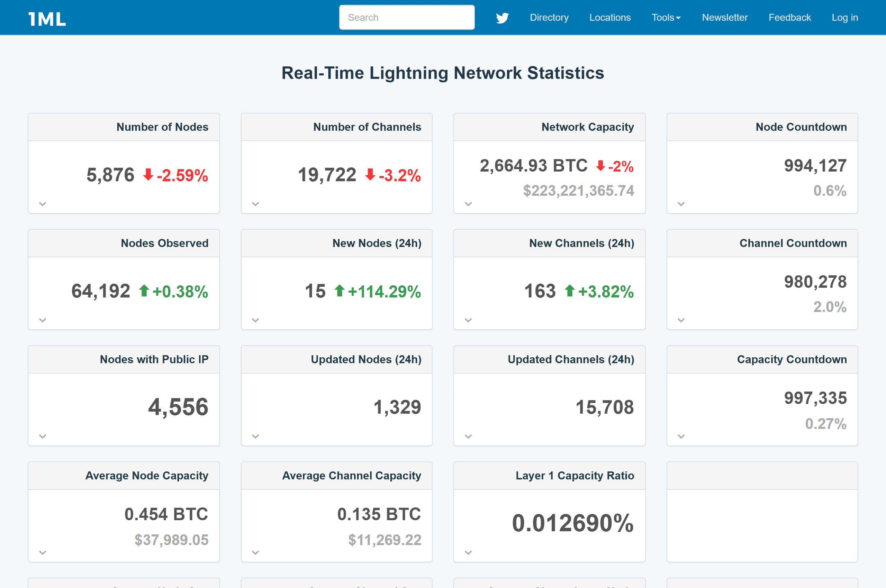Click the New Channels (24h) card title

point(582,244)
